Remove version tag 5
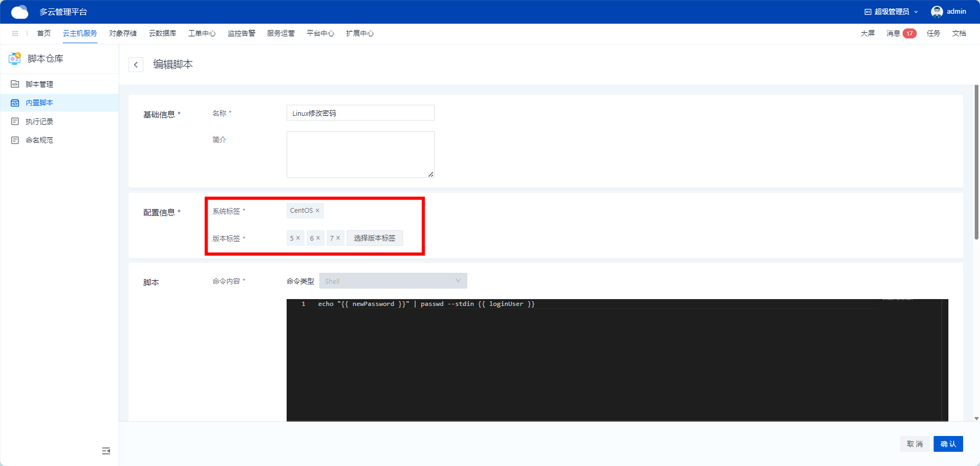The width and height of the screenshot is (980, 466). click(298, 238)
